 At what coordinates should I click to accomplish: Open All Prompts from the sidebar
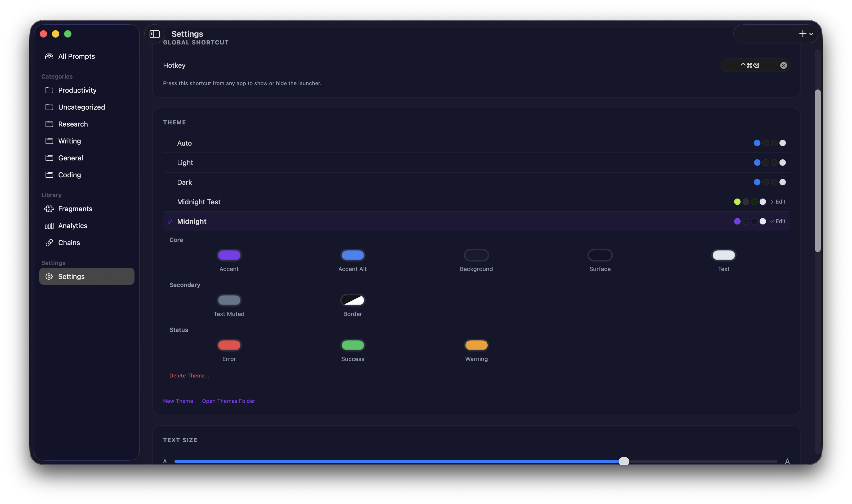(76, 56)
